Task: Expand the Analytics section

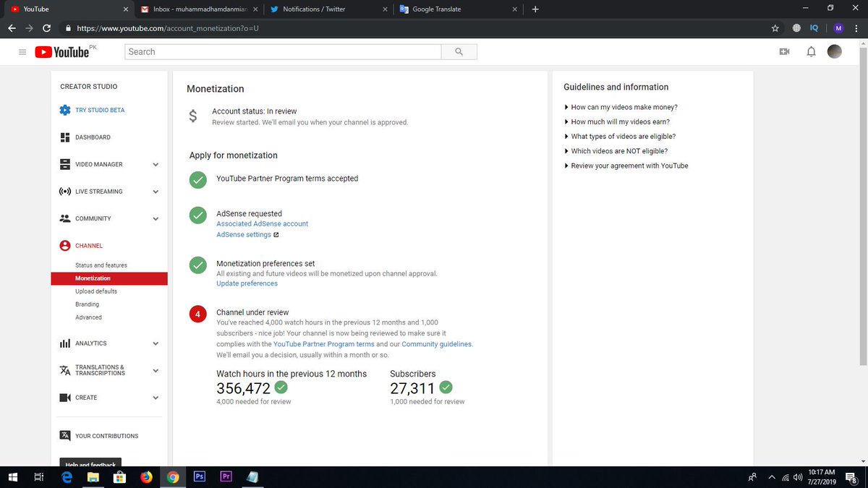Action: coord(156,343)
